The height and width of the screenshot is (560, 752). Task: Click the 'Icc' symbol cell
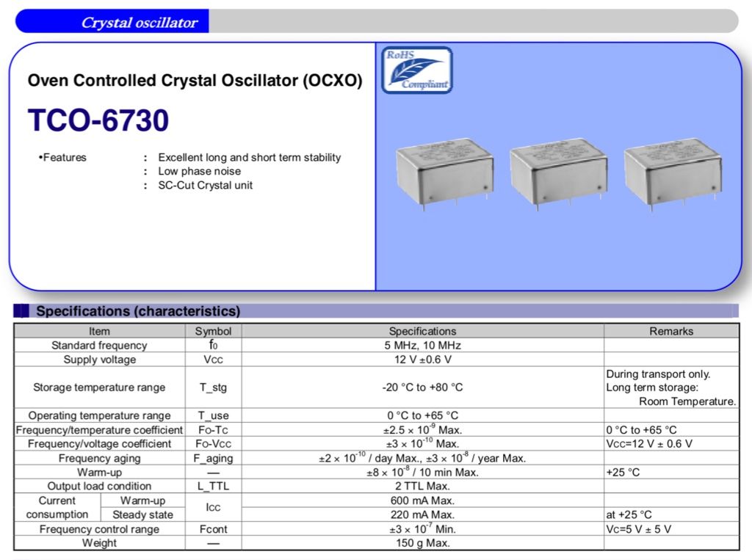pos(214,507)
